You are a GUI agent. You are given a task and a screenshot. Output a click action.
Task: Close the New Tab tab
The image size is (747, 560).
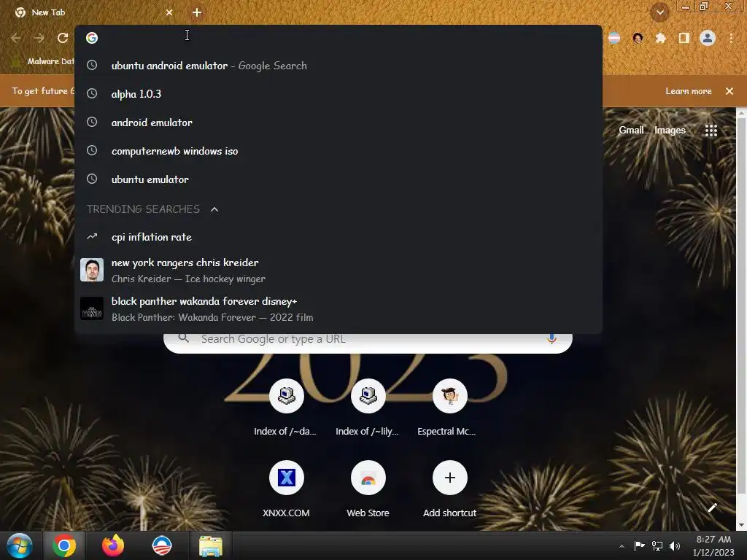169,12
